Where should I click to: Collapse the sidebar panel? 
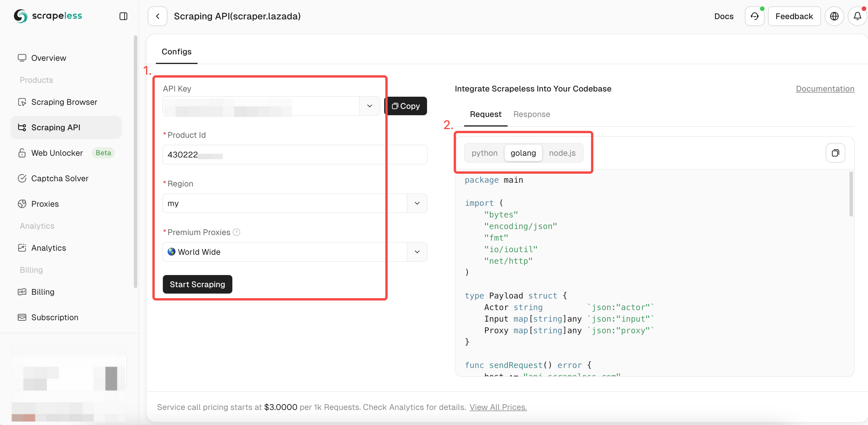[x=123, y=16]
